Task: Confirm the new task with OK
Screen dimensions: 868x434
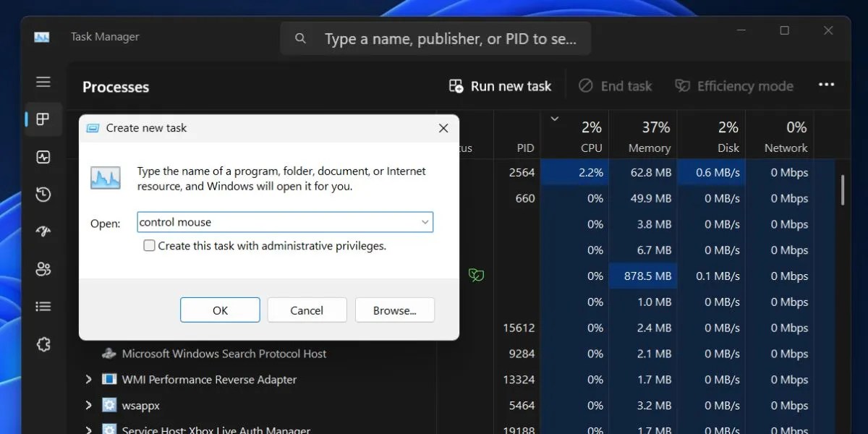Action: (x=220, y=310)
